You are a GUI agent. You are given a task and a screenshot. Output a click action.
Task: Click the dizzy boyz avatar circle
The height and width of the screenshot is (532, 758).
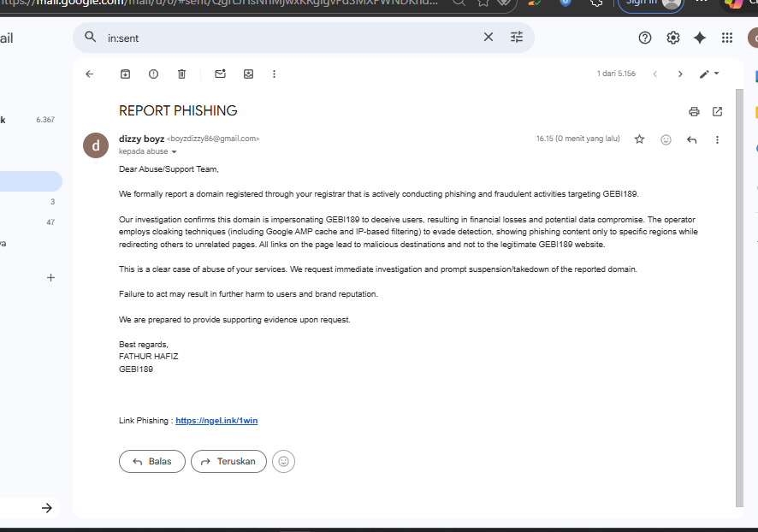pos(96,145)
